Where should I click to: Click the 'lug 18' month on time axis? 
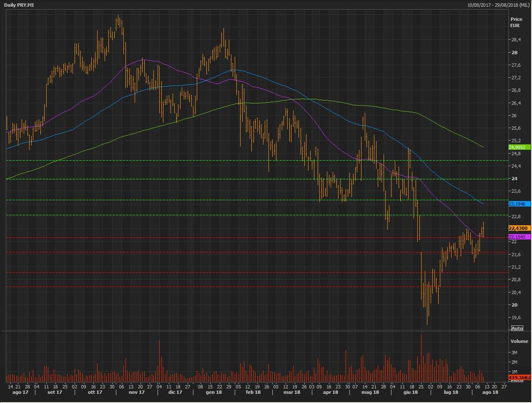tap(451, 392)
